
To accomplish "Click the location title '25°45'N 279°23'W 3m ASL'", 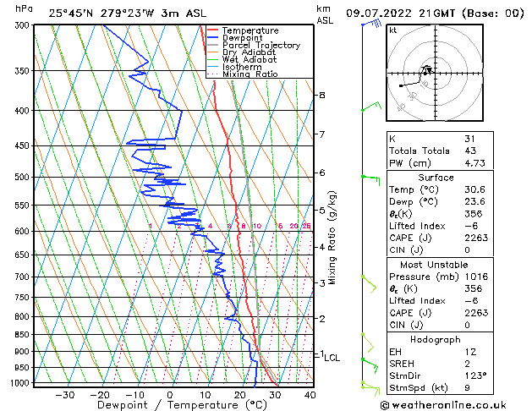I will (128, 14).
